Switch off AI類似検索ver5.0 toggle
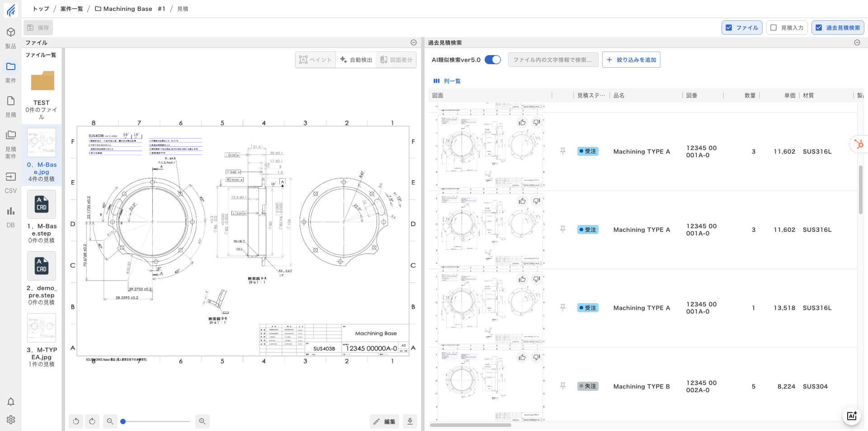868x431 pixels. tap(492, 60)
